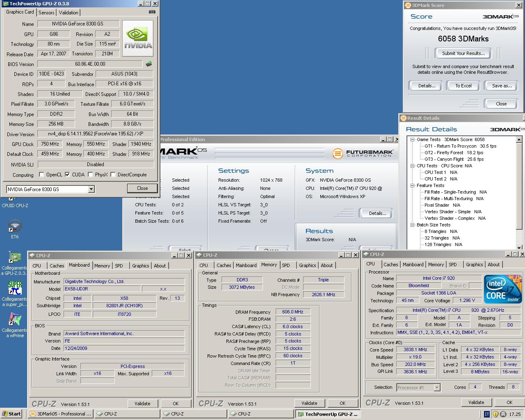Enable the OpenCL checkbox
Viewport: 525px width, 420px height.
tap(41, 175)
